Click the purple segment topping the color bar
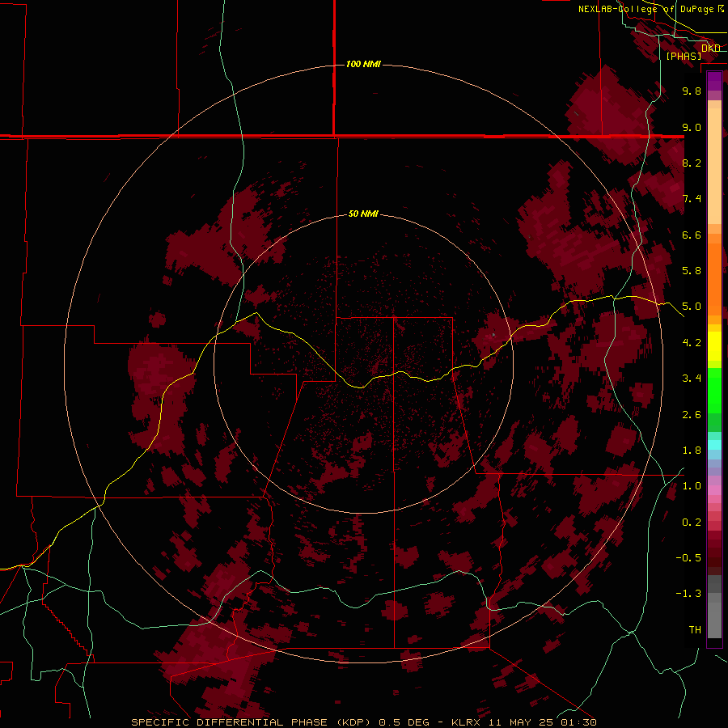This screenshot has height=728, width=728. click(x=714, y=81)
